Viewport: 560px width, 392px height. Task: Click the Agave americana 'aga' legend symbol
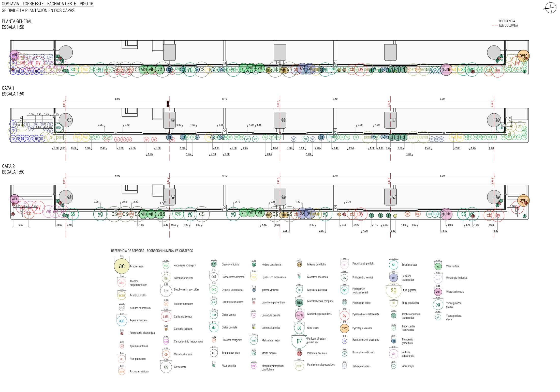click(122, 321)
